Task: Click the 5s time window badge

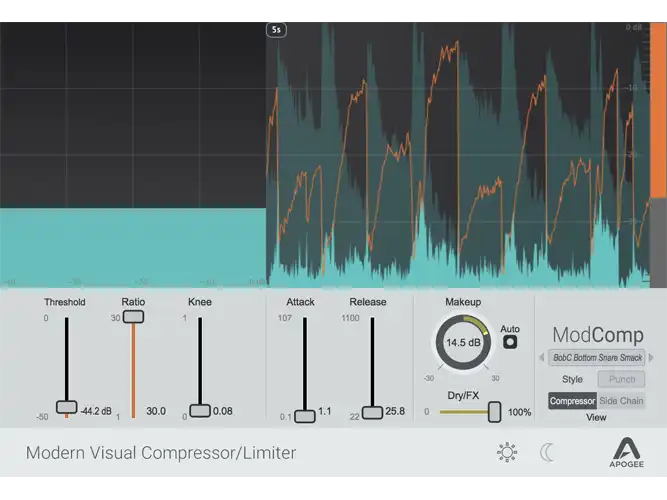Action: (276, 30)
